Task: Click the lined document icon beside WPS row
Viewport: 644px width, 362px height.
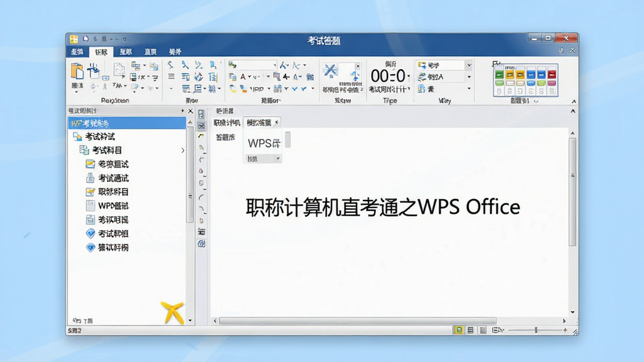Action: pos(90,206)
